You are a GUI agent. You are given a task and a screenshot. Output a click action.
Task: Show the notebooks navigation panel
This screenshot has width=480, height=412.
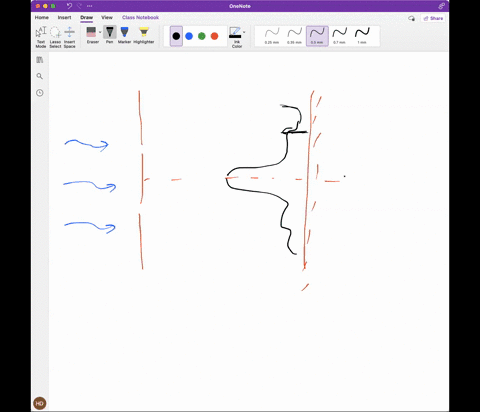click(40, 60)
